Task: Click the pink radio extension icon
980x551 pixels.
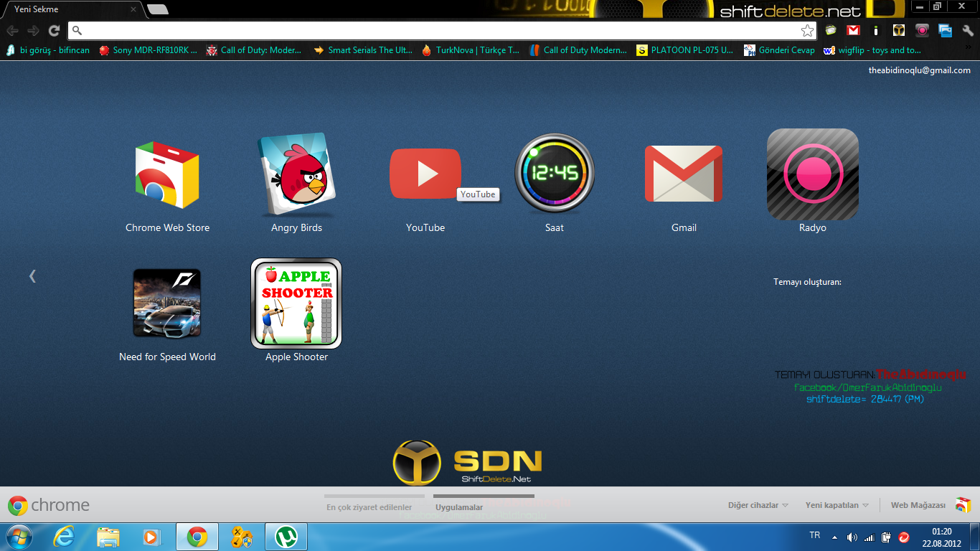Action: [922, 30]
